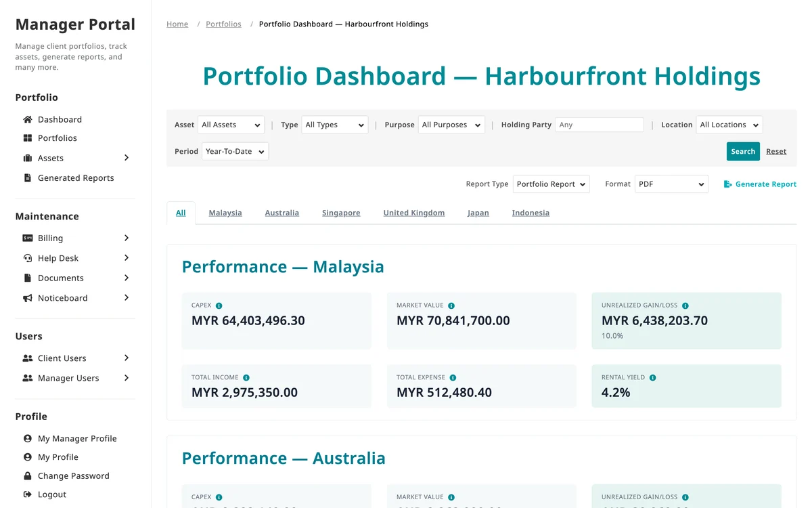This screenshot has width=812, height=508.
Task: Click the Reset link
Action: (776, 152)
